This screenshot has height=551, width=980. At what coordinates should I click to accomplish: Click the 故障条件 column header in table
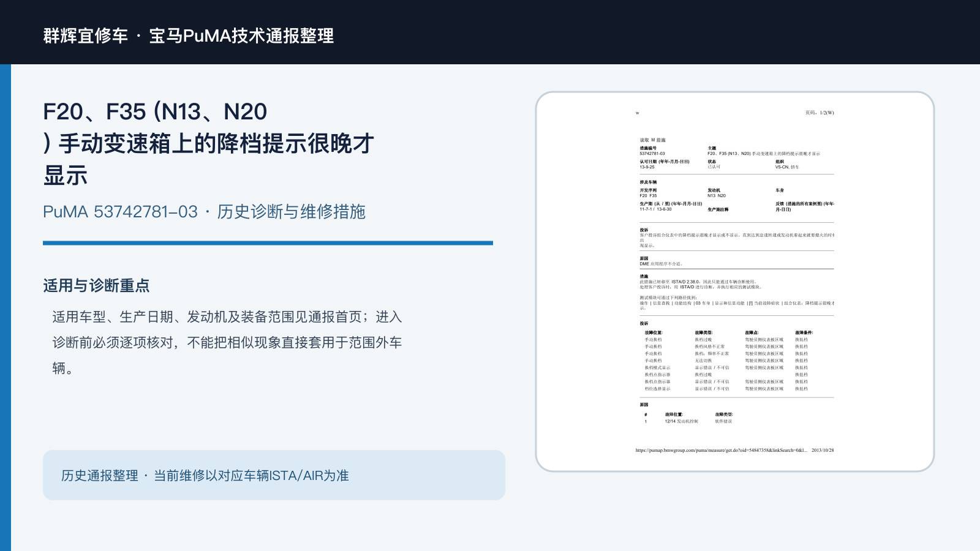(x=804, y=333)
